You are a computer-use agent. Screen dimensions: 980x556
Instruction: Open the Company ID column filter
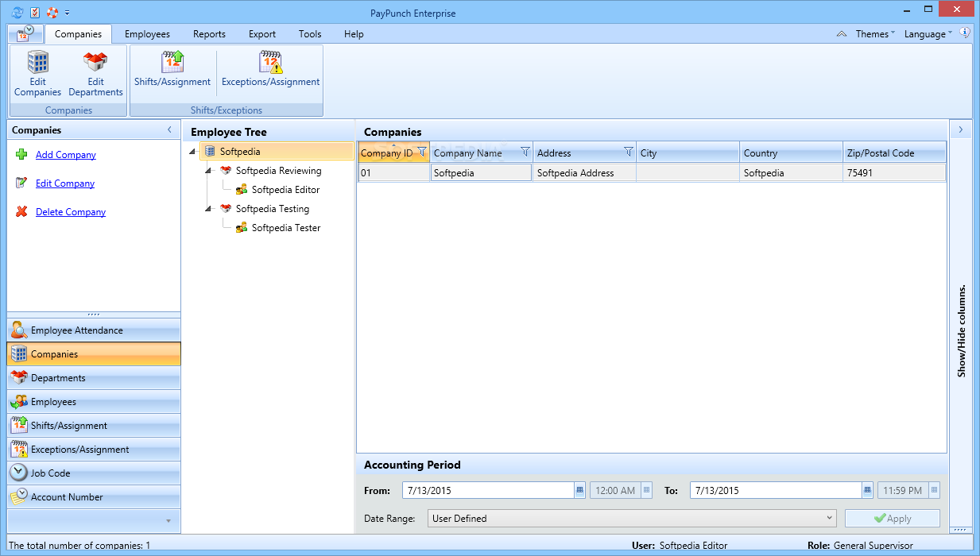(422, 152)
